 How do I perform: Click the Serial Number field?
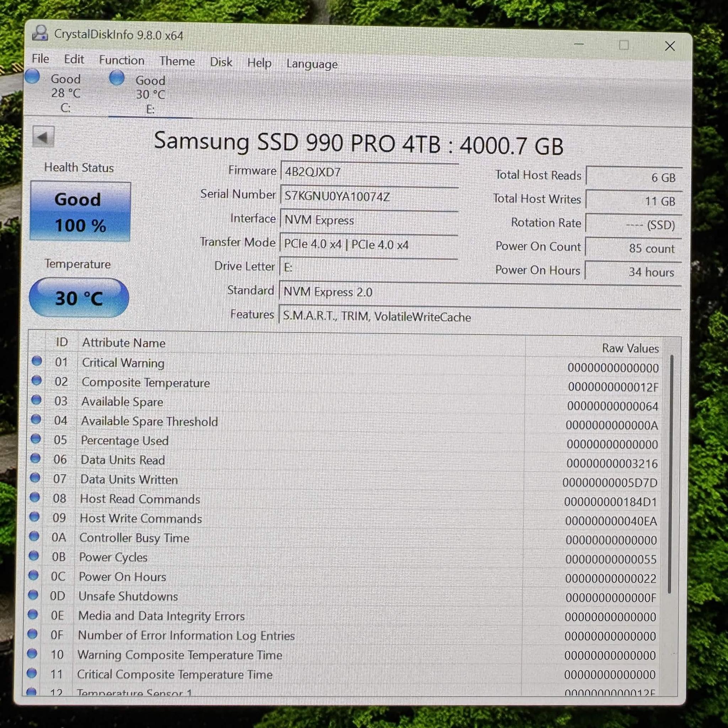click(369, 197)
